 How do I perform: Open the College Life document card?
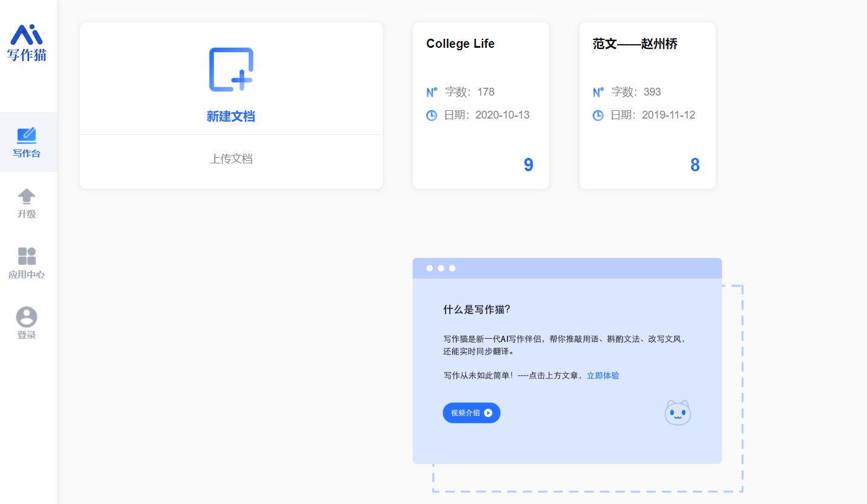[481, 106]
